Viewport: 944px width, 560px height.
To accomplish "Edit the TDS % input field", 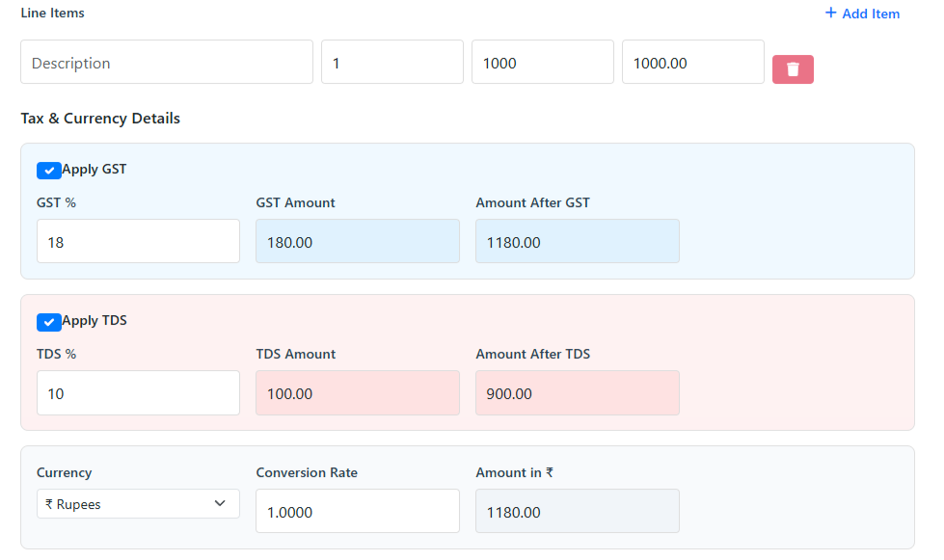I will (x=138, y=393).
